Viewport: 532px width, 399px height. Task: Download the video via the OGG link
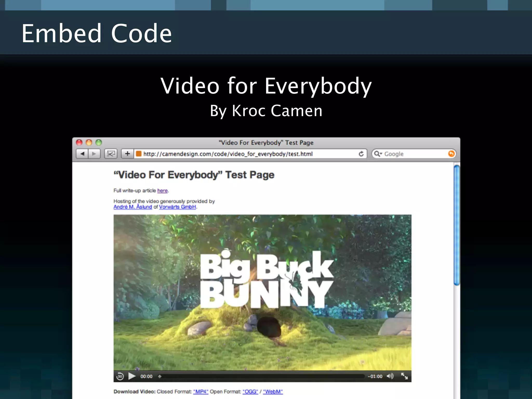point(250,391)
